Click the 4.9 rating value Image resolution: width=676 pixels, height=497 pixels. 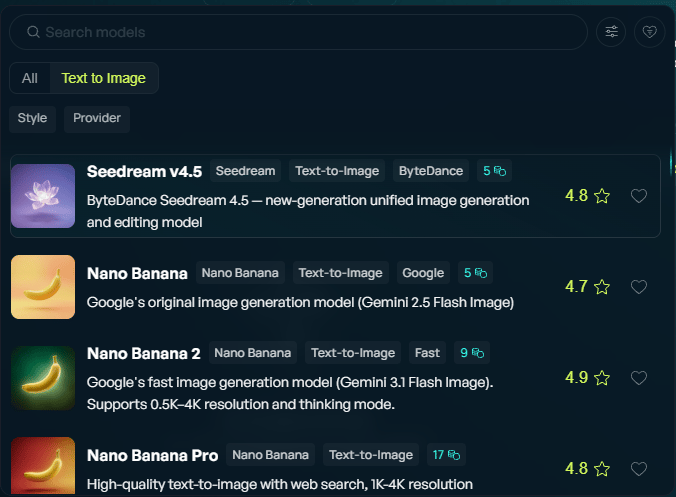point(576,378)
